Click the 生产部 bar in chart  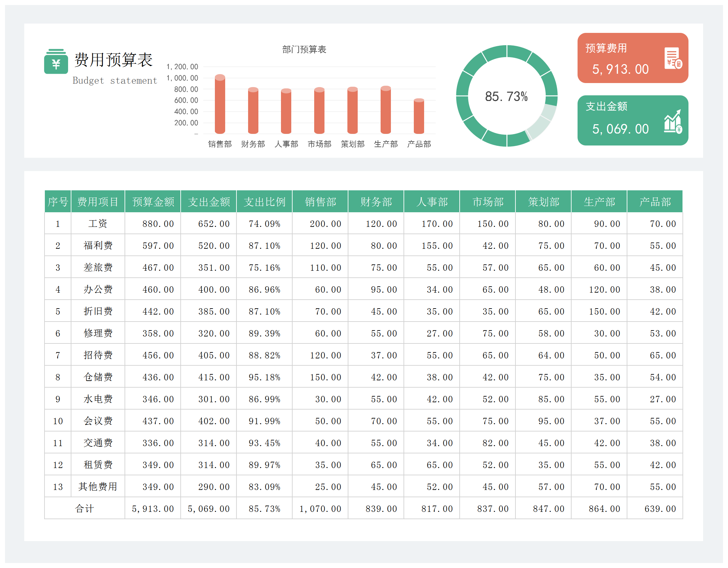click(x=386, y=111)
